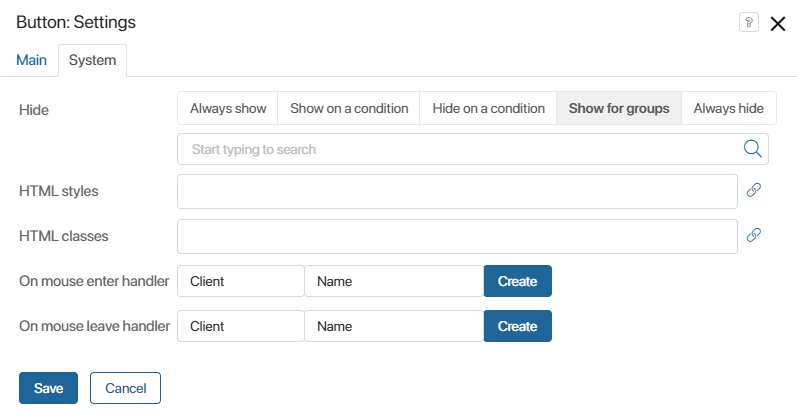Viewport: 797px width, 414px height.
Task: Choose the 'Always hide' option
Action: tap(728, 108)
